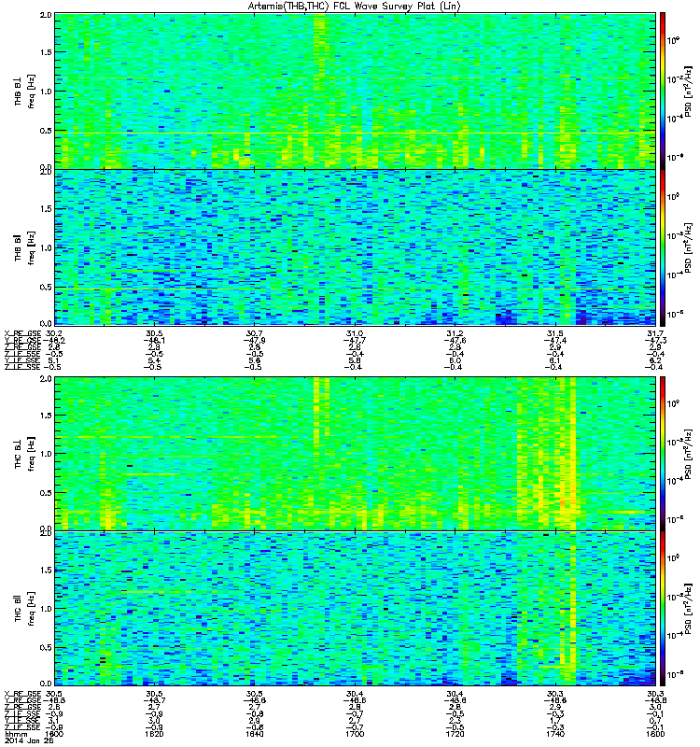This screenshot has height=747, width=700.
Task: Click THB X_RE_GSE value '31.2'
Action: [x=455, y=334]
